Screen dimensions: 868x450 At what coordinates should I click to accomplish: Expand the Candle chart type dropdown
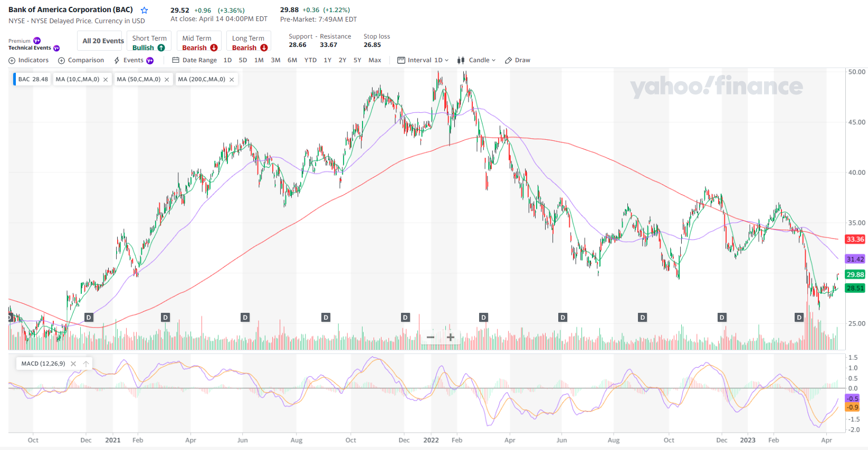click(x=476, y=60)
